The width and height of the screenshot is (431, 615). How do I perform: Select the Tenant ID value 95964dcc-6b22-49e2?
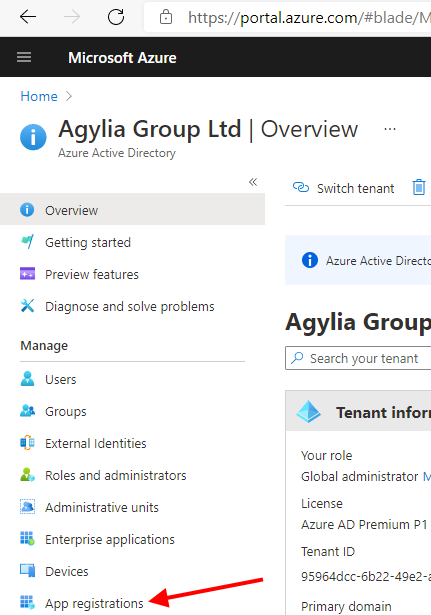coord(366,577)
